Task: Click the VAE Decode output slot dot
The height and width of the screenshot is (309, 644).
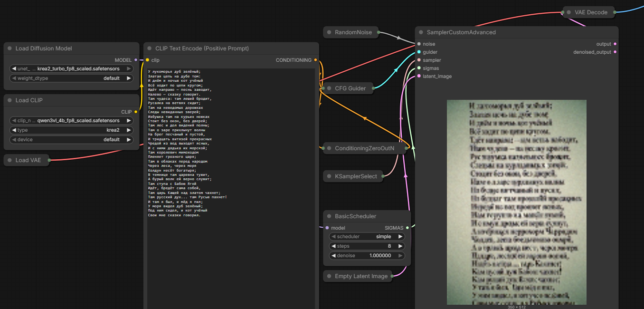Action: click(x=614, y=12)
